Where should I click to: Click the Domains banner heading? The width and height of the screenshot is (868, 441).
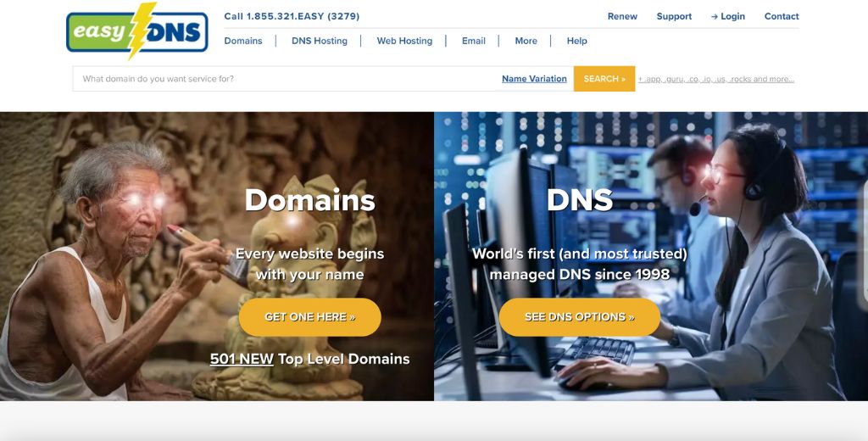(x=310, y=200)
